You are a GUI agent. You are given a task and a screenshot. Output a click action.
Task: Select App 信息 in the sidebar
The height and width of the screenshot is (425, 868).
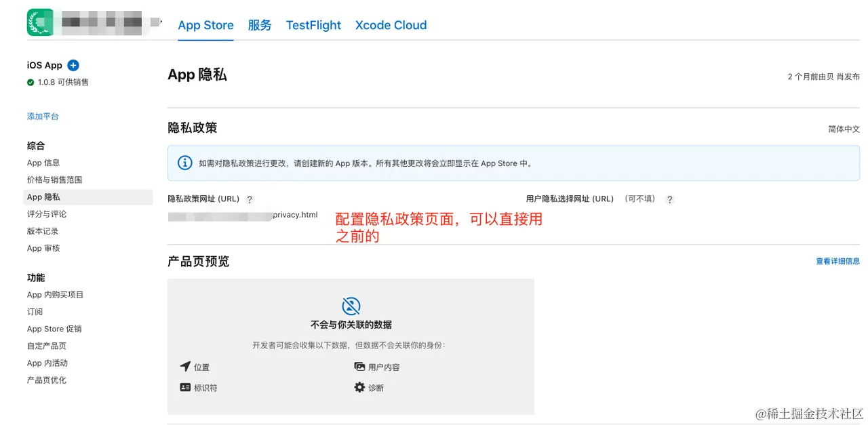click(x=43, y=163)
